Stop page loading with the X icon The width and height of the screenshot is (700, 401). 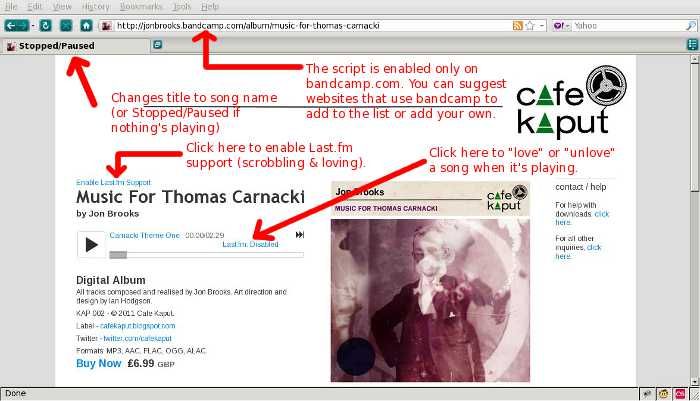click(x=66, y=25)
